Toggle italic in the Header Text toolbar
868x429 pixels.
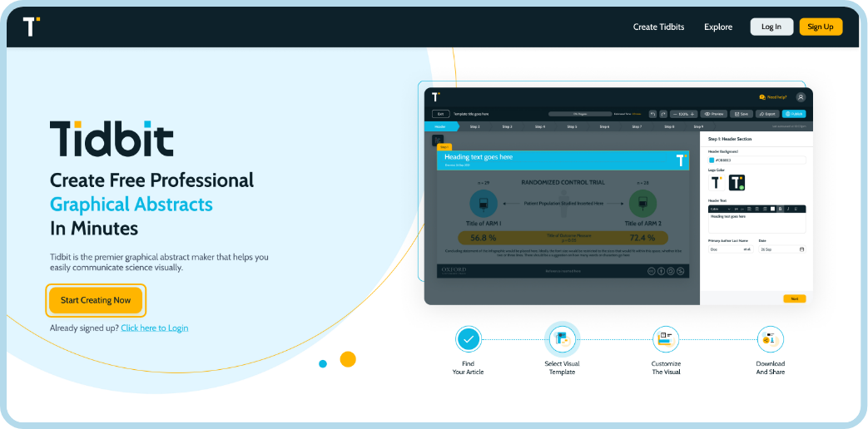pyautogui.click(x=788, y=209)
